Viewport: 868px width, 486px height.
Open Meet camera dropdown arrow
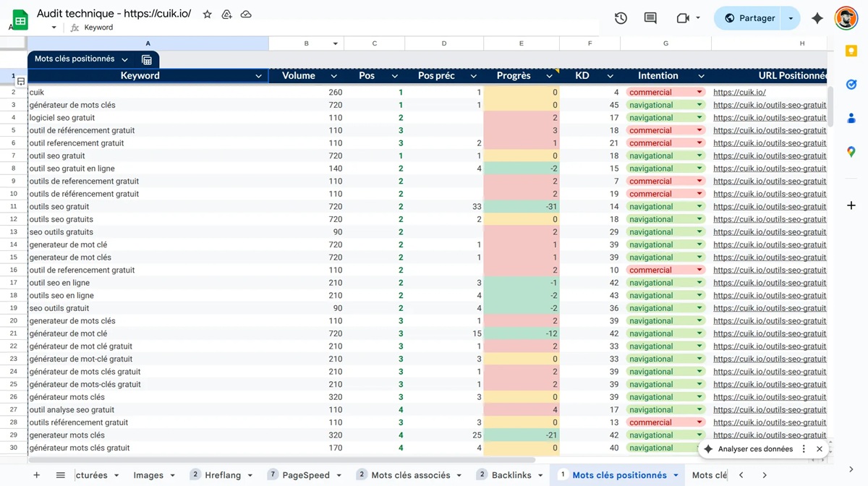[x=698, y=18]
